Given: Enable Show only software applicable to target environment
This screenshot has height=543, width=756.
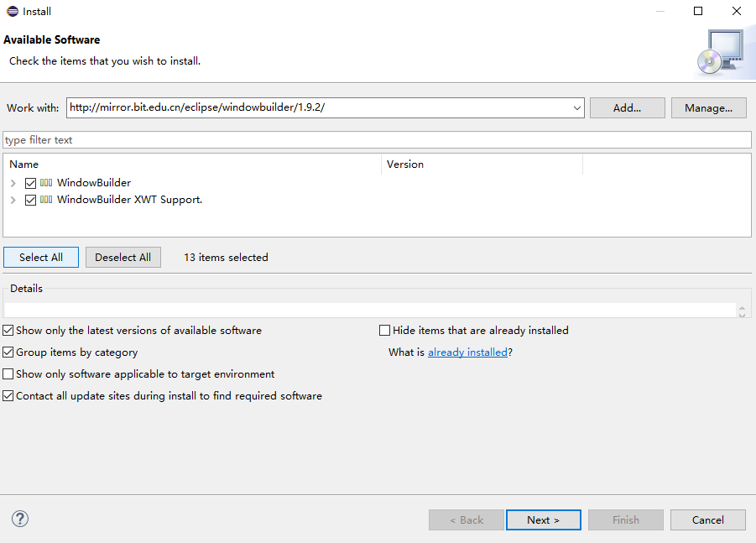Looking at the screenshot, I should click(x=8, y=373).
